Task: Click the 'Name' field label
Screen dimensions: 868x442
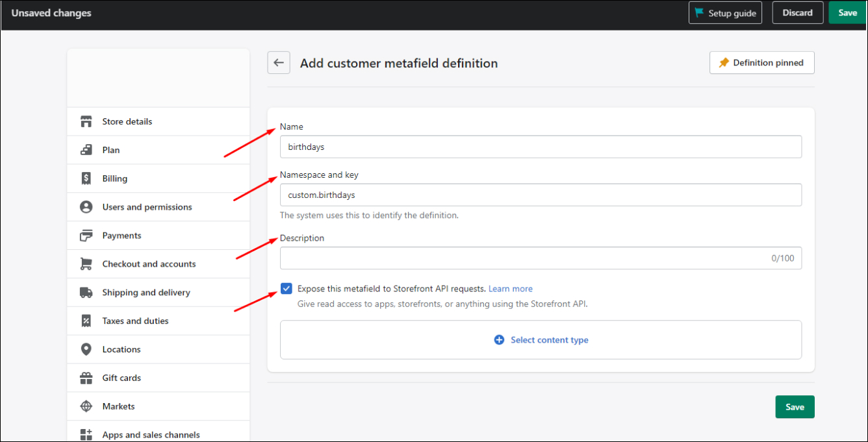Action: pos(292,127)
